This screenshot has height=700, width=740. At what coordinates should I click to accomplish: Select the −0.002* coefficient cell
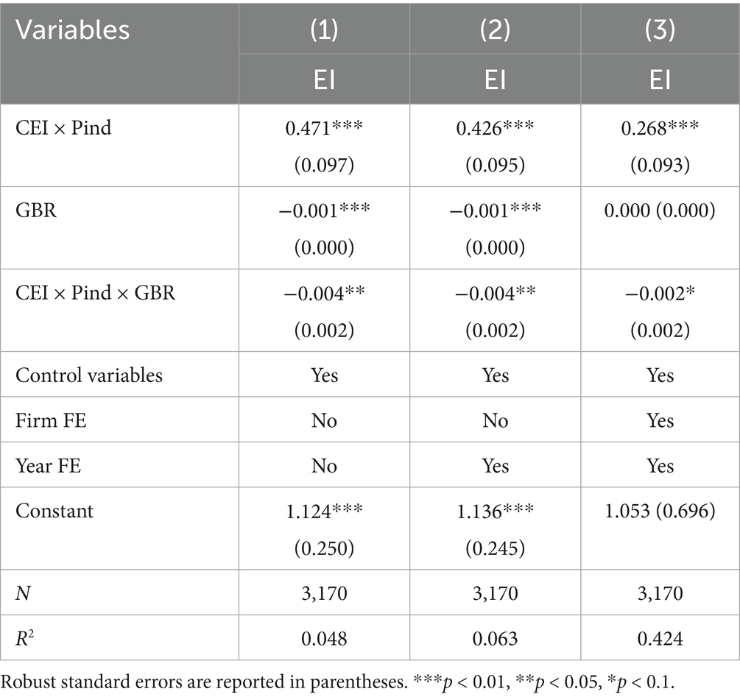[x=660, y=292]
